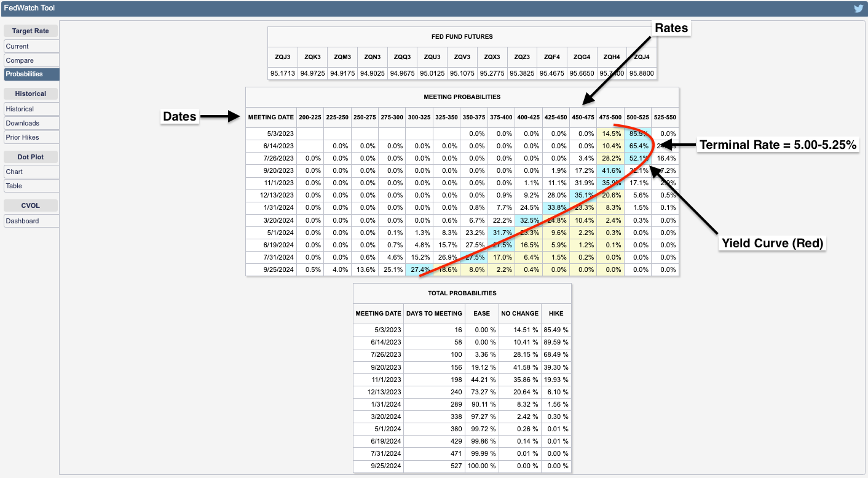Click the HIKE column header
868x478 pixels.
556,313
